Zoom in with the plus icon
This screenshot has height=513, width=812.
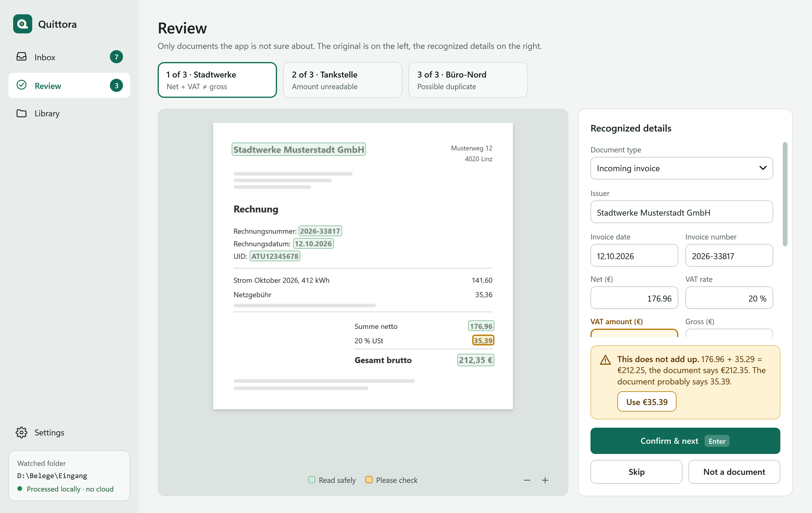(x=545, y=480)
